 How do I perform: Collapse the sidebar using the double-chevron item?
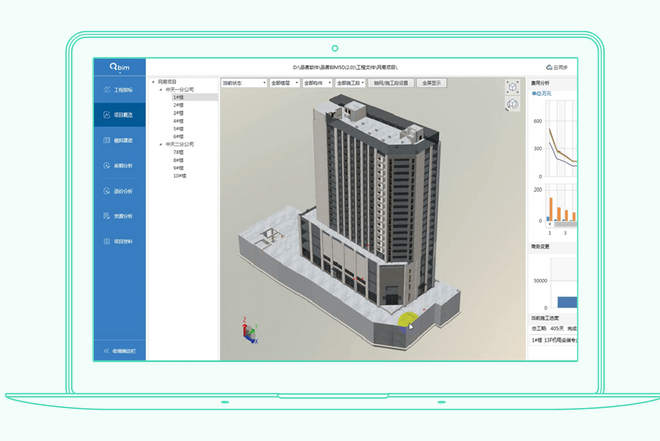120,351
